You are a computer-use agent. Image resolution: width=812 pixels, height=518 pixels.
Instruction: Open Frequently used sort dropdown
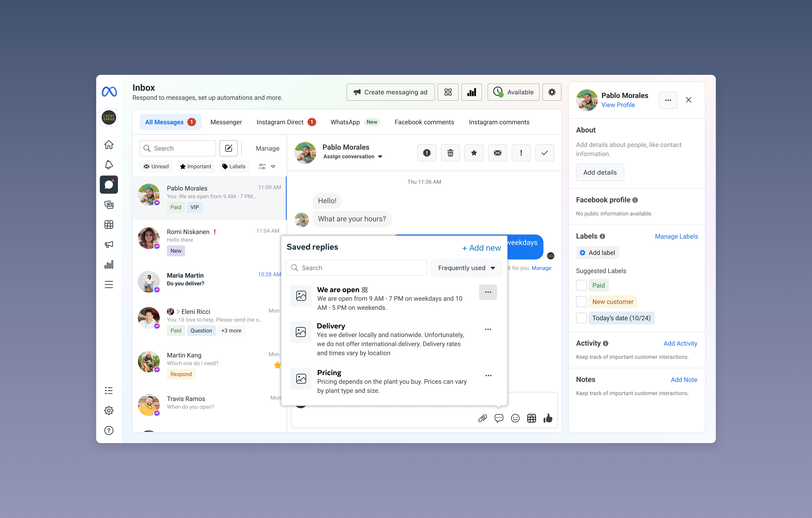466,268
